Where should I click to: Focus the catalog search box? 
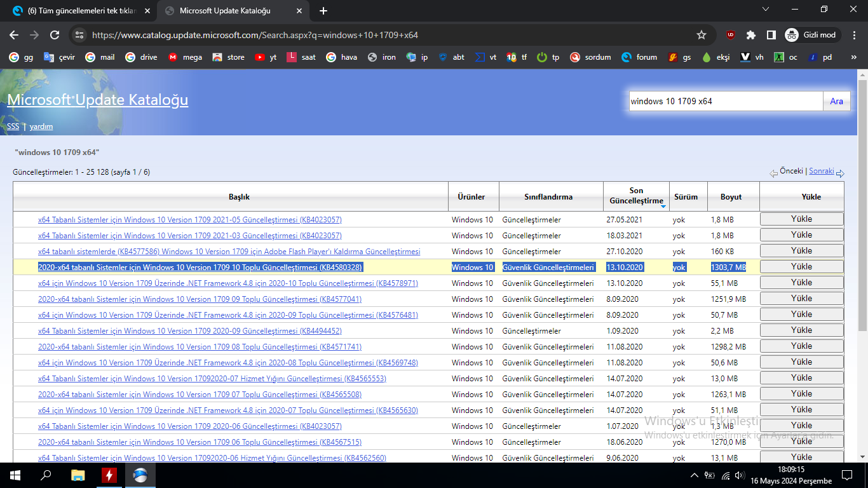point(726,101)
